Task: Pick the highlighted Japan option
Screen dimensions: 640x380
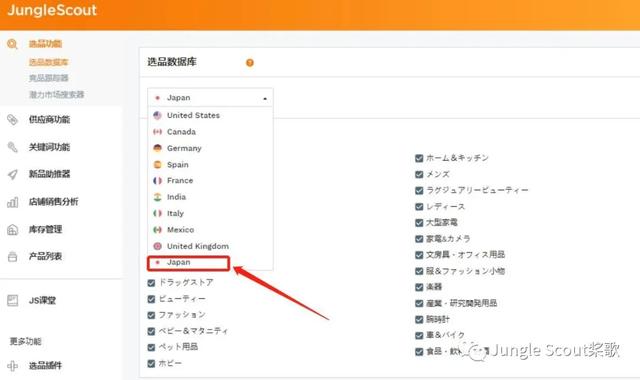Action: point(188,262)
